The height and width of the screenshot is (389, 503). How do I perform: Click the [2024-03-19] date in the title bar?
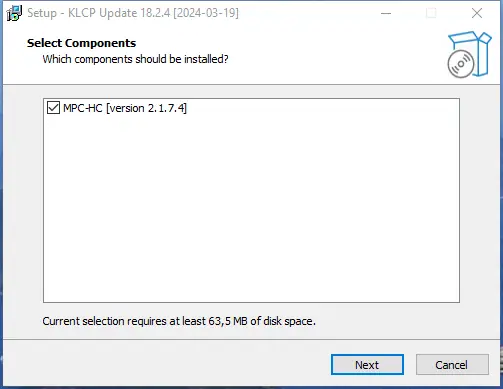(206, 13)
